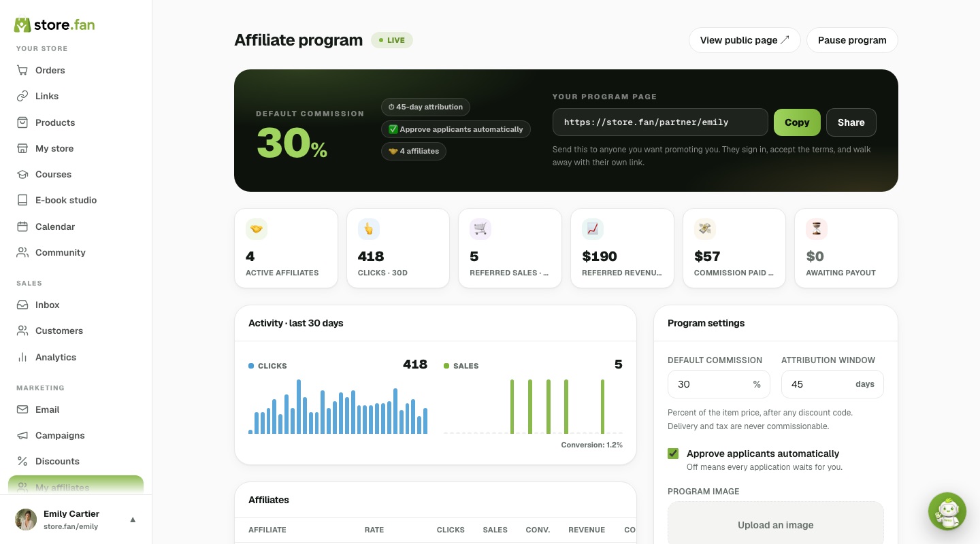Viewport: 980px width, 544px height.
Task: Click the Customers people icon
Action: (22, 330)
